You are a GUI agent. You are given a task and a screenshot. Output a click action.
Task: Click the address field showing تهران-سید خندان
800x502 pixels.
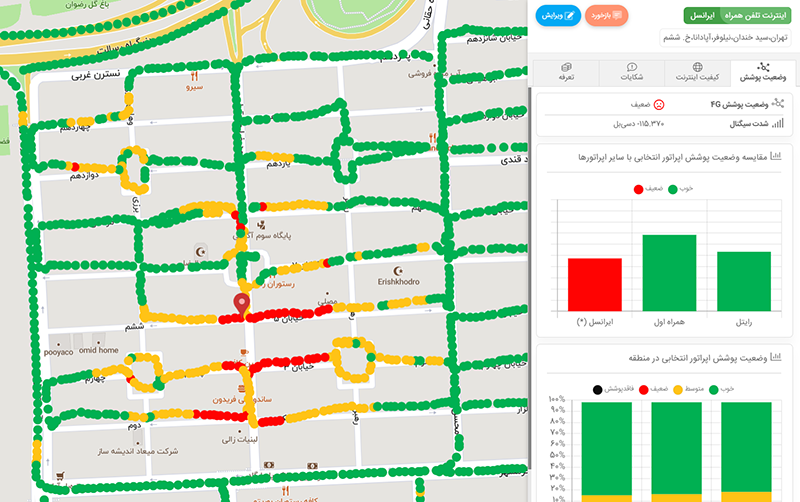pyautogui.click(x=728, y=38)
